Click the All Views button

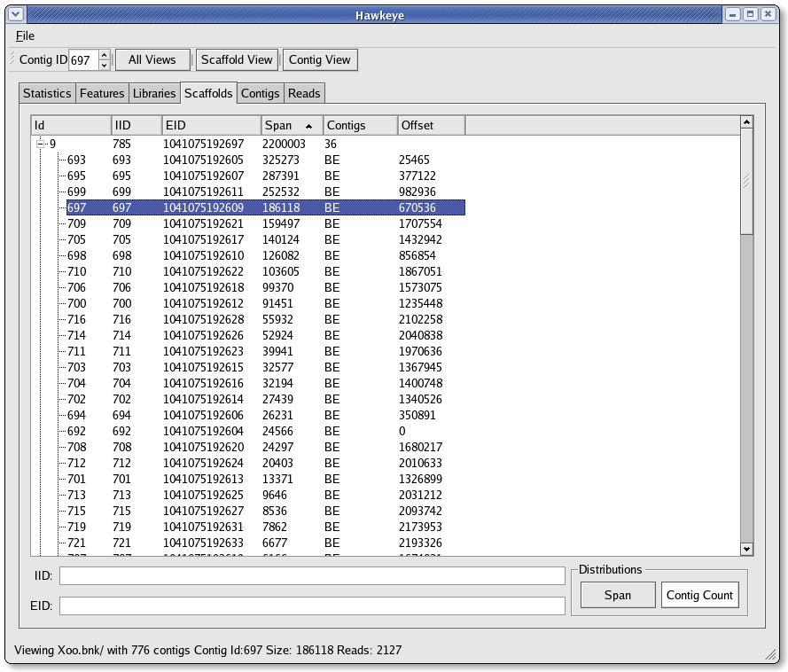152,59
